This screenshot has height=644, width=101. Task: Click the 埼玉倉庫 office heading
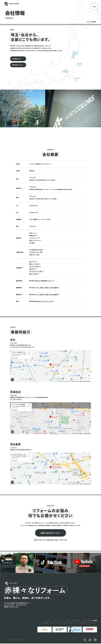15,444
